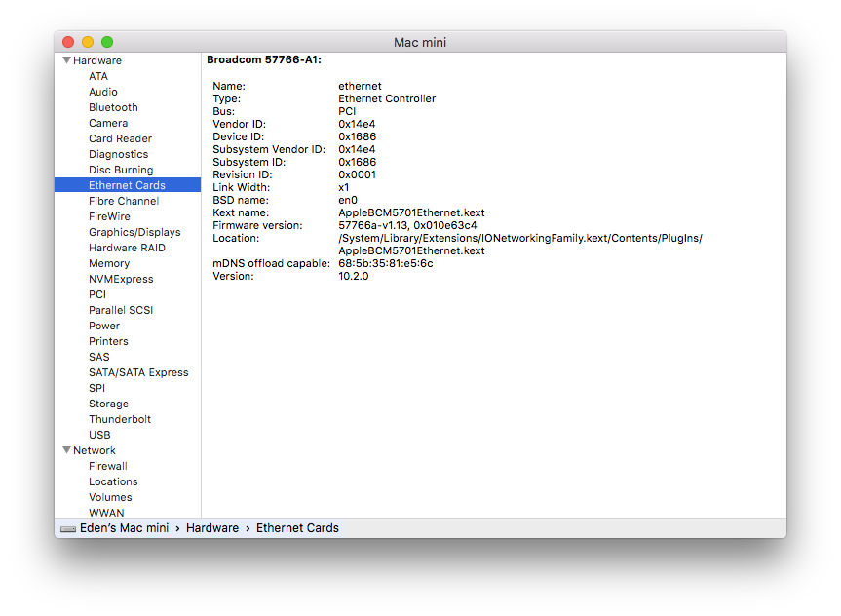Click the Version value 10.2.0
The image size is (841, 616).
(354, 277)
